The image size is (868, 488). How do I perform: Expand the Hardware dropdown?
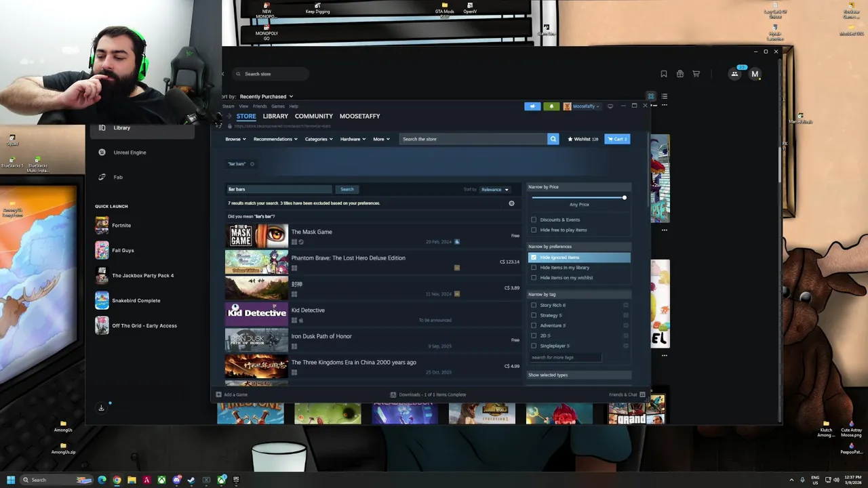click(x=353, y=139)
